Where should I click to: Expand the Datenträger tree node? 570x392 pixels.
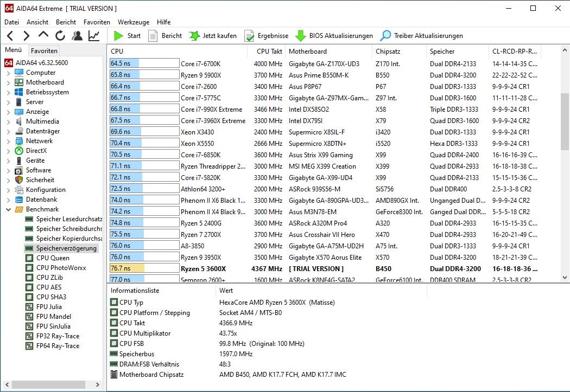(x=8, y=131)
